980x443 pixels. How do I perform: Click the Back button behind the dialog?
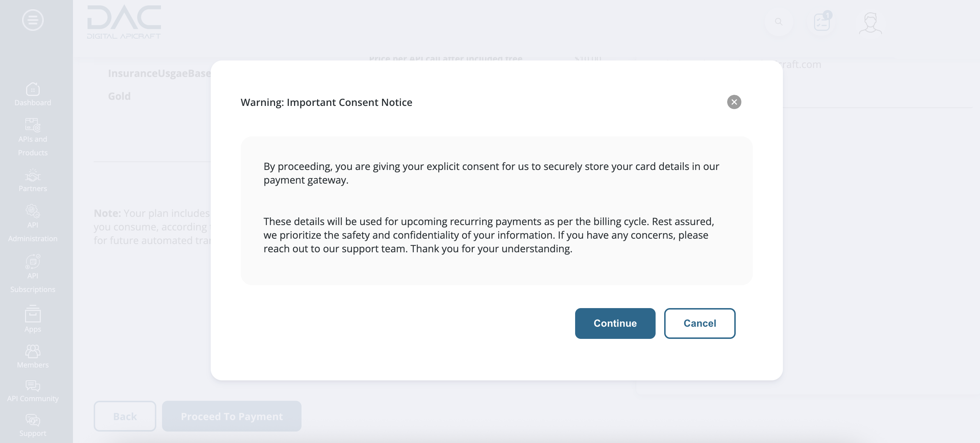(125, 416)
